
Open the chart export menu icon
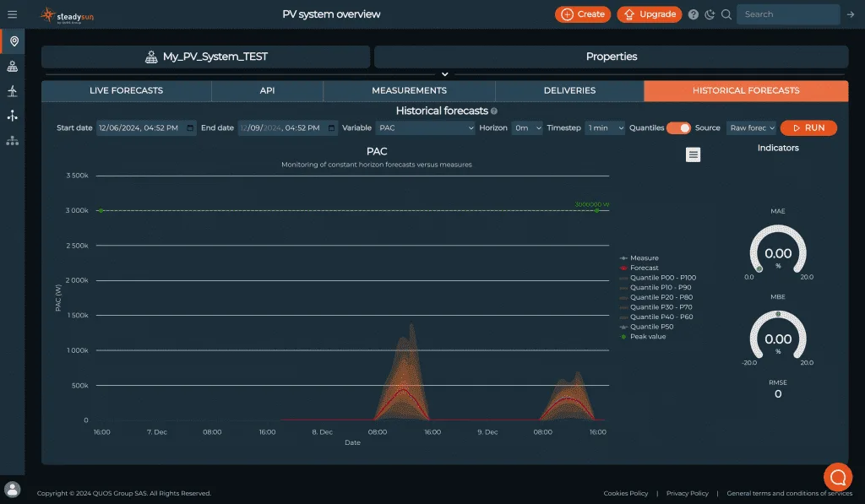(693, 154)
